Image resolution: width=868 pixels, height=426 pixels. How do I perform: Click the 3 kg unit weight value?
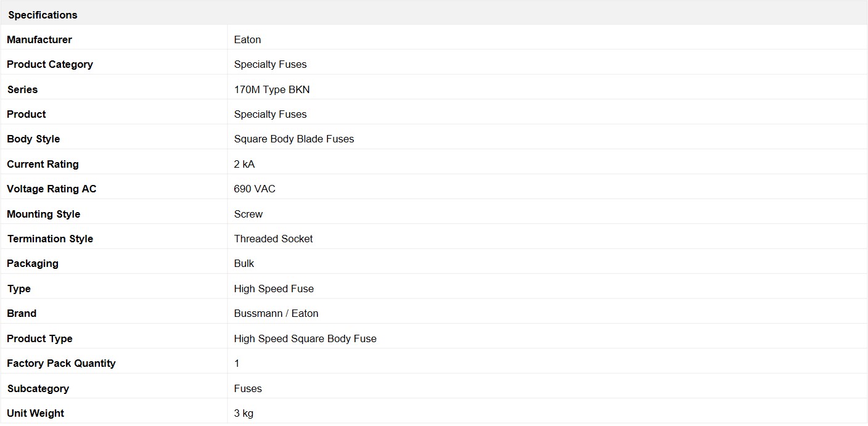[x=244, y=413]
